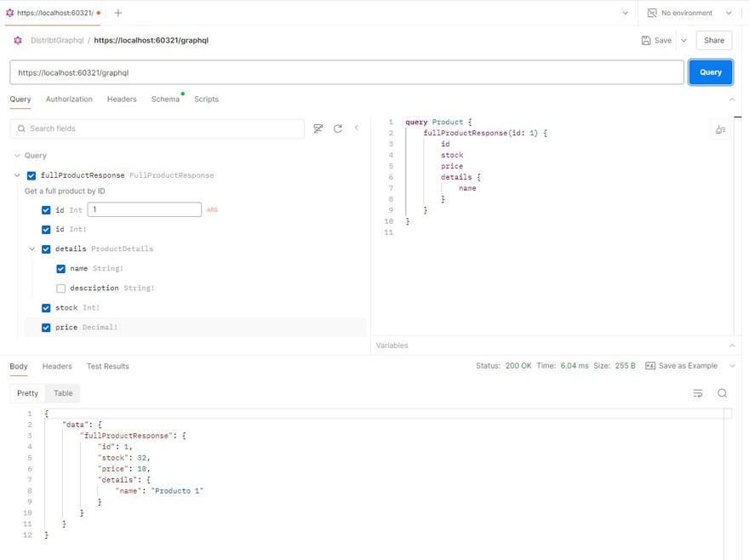Viewport: 749px width, 560px height.
Task: Click the ARG label next to id
Action: (x=212, y=210)
